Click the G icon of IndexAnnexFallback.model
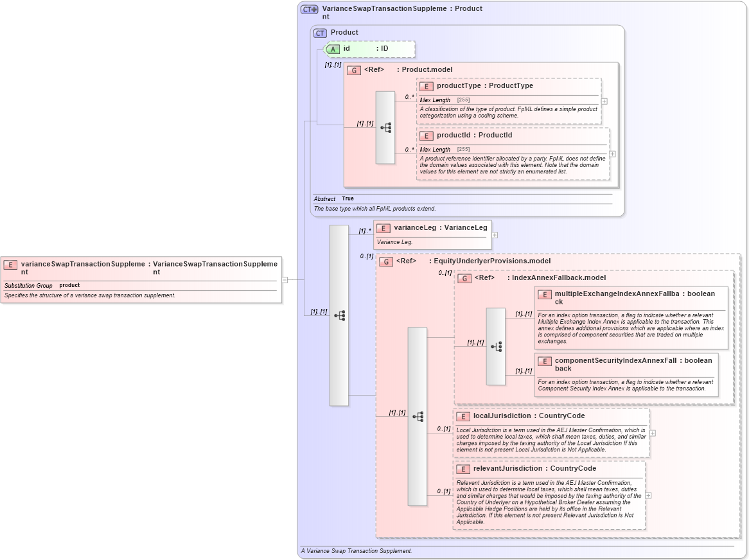The height and width of the screenshot is (560, 749). 464,278
